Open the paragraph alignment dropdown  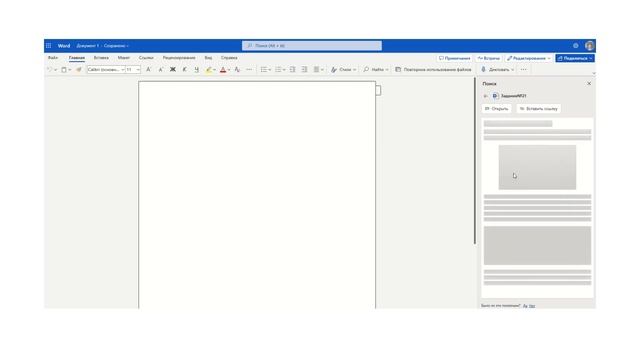(x=318, y=70)
